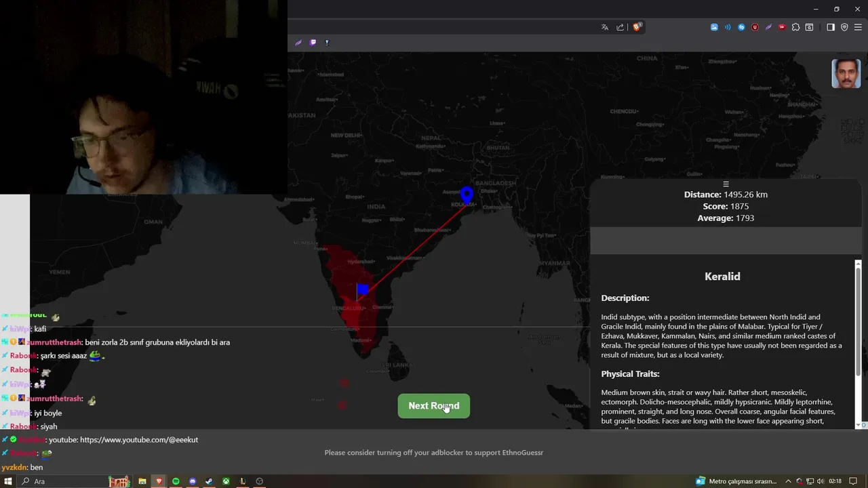Click the sound waves extension icon
This screenshot has width=868, height=488.
pyautogui.click(x=728, y=27)
